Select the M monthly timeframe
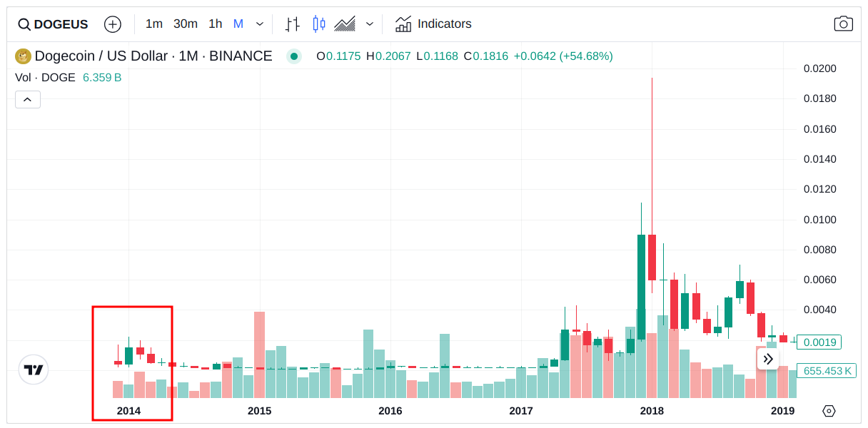 click(238, 24)
